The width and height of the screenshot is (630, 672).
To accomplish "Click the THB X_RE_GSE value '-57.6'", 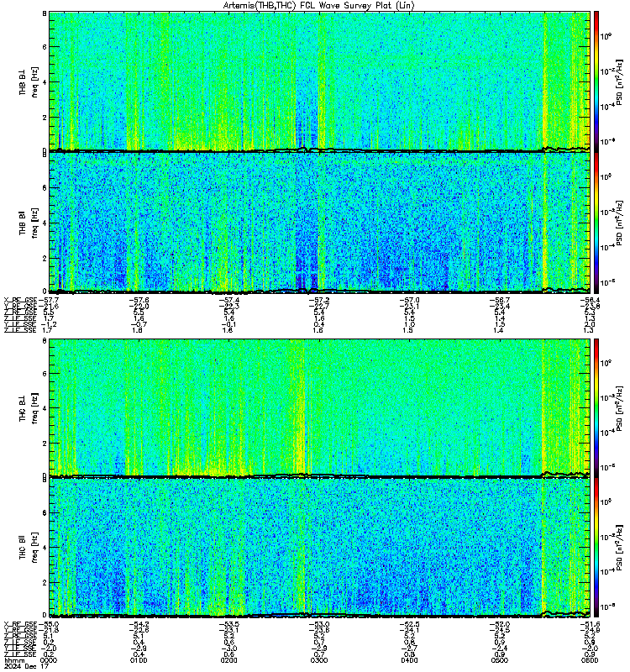I will tap(139, 300).
